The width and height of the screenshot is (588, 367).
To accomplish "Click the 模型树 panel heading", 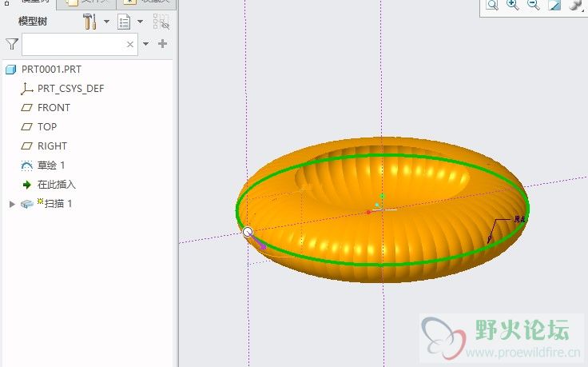I will tap(33, 22).
